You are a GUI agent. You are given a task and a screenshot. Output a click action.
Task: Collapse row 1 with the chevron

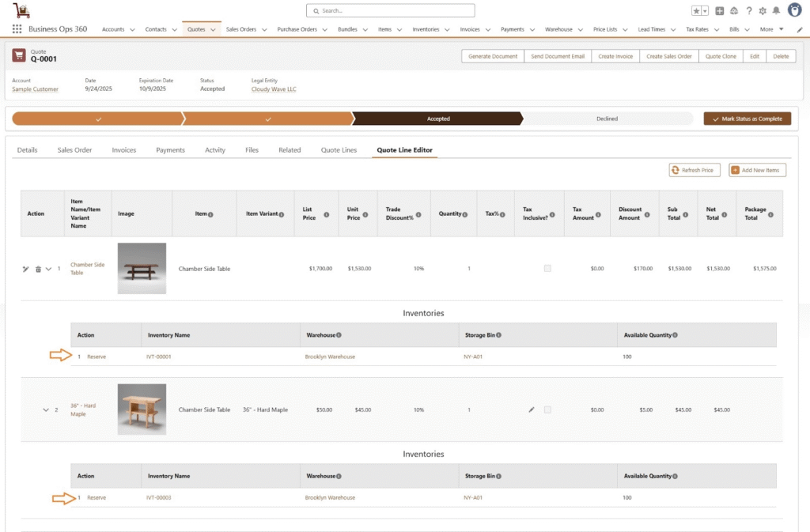[48, 269]
